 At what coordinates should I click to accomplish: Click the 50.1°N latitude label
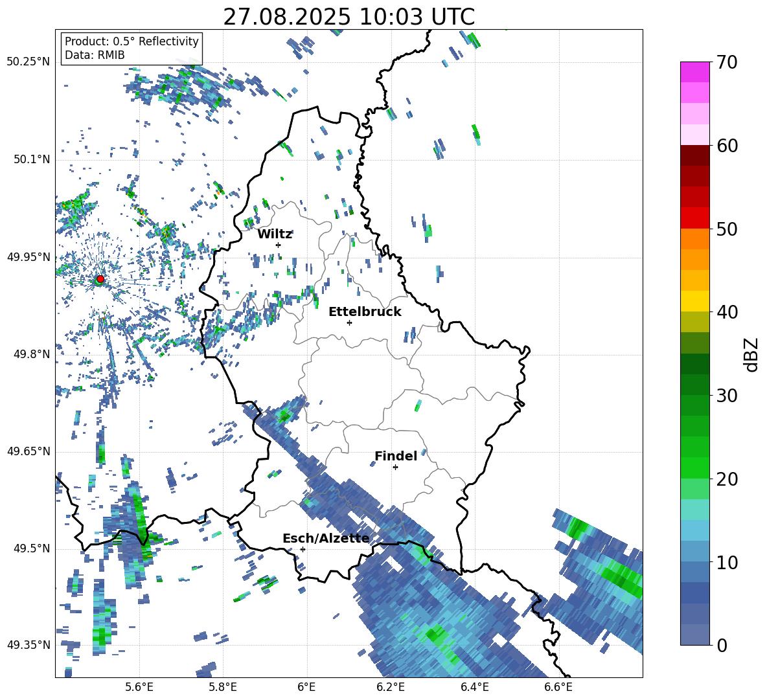coord(32,160)
